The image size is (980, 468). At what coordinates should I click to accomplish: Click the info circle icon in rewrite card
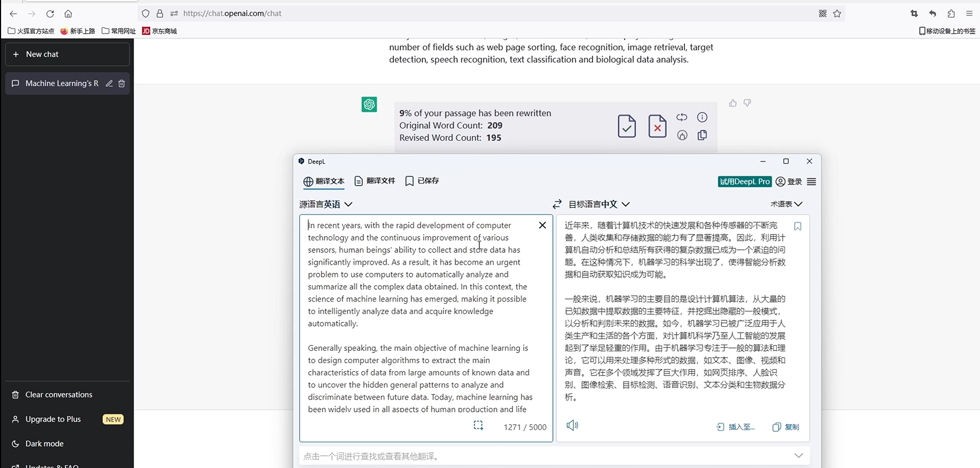702,117
